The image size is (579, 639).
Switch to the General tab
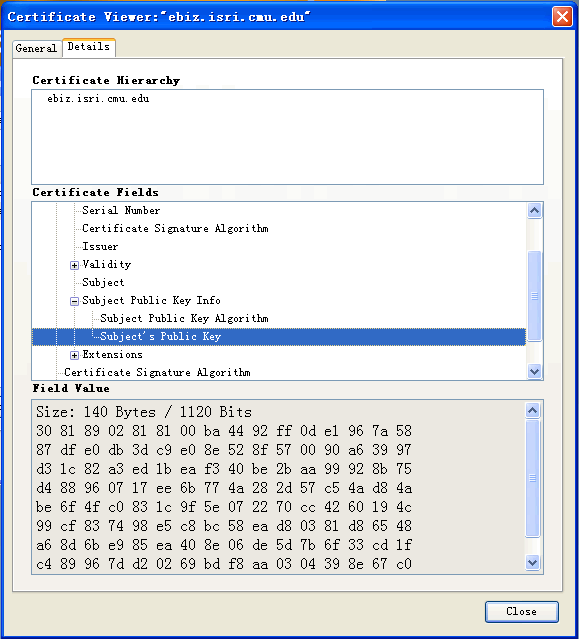(36, 48)
